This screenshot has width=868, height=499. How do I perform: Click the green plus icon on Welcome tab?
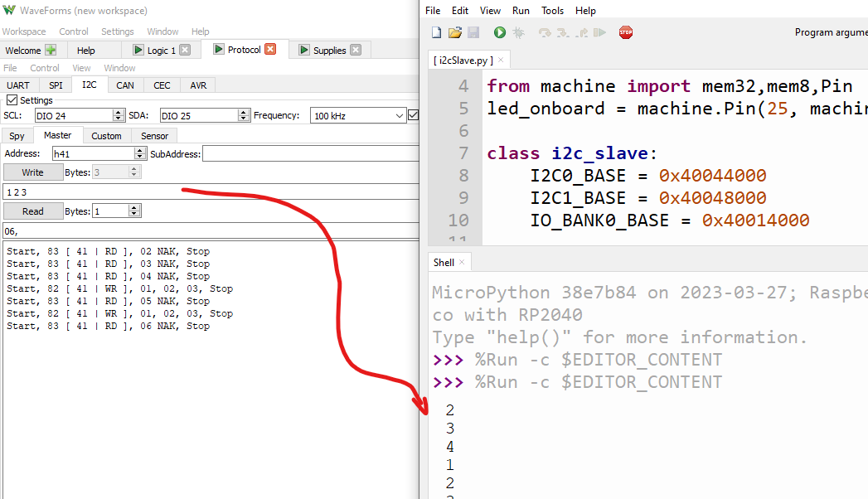click(x=50, y=49)
